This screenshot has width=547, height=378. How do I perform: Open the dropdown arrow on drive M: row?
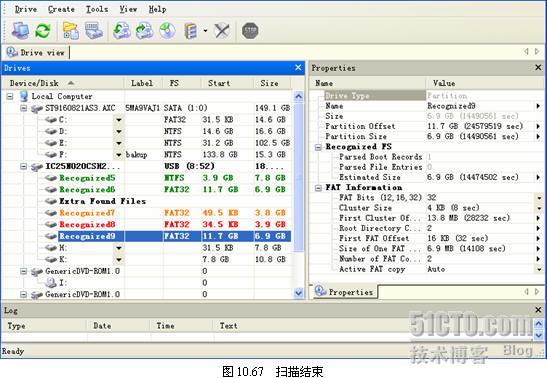(x=119, y=248)
